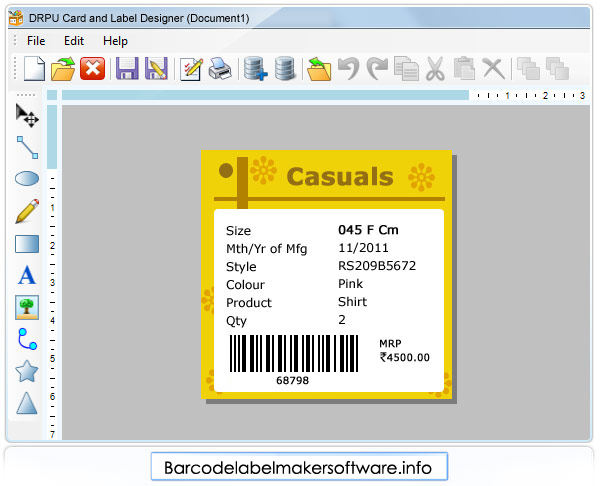The width and height of the screenshot is (600, 486).
Task: Click the Product field label
Action: (x=249, y=303)
